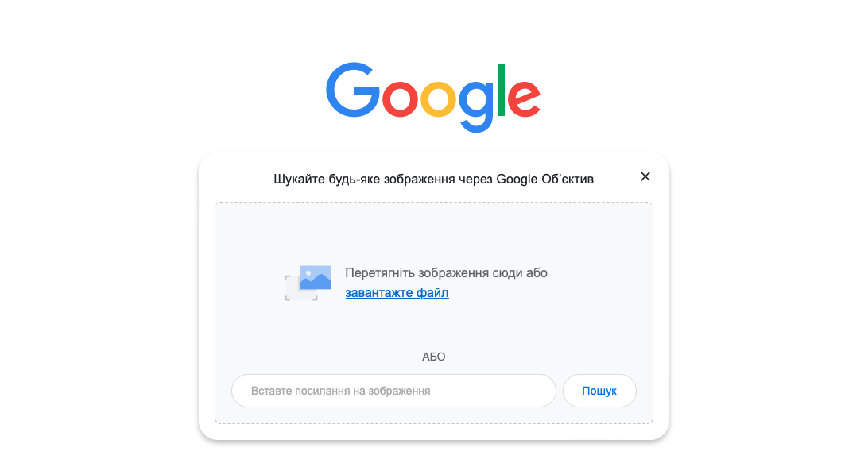868x471 pixels.
Task: Click the blue capital G in logo
Action: pos(353,91)
